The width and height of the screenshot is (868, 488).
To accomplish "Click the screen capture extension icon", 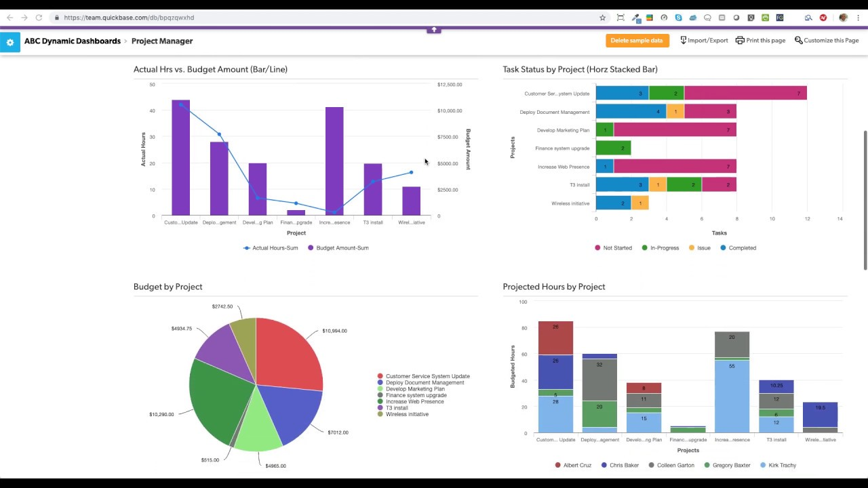I will click(620, 18).
